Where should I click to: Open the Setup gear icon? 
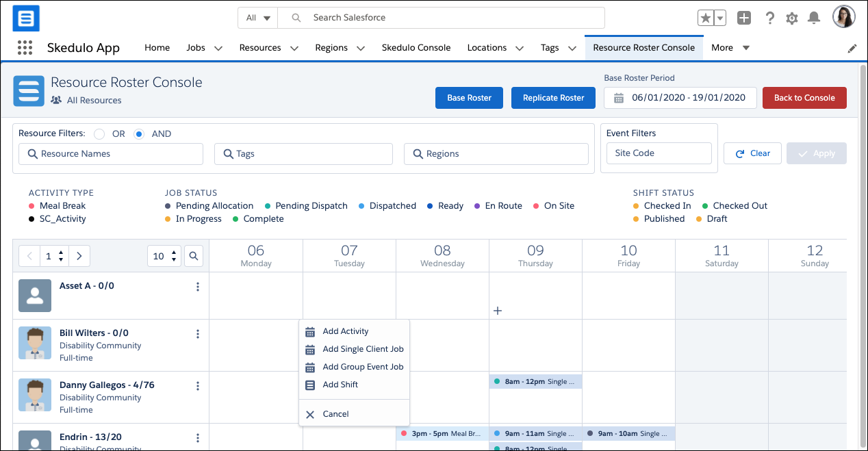(x=792, y=18)
